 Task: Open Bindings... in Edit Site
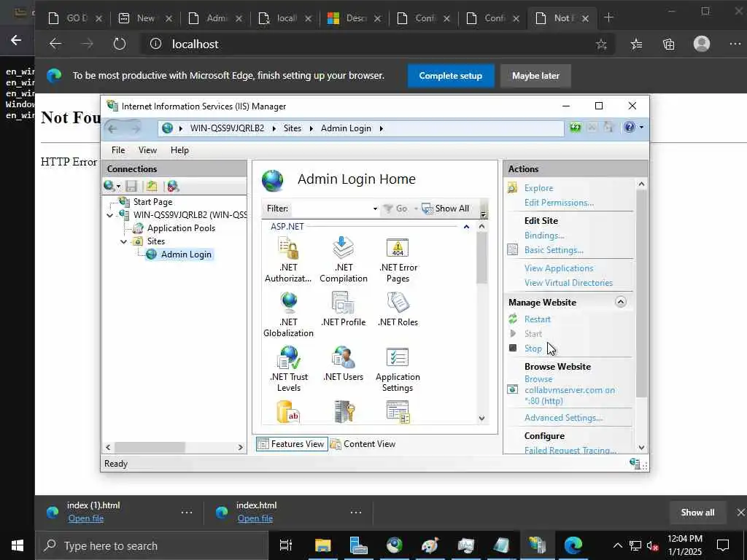(544, 236)
